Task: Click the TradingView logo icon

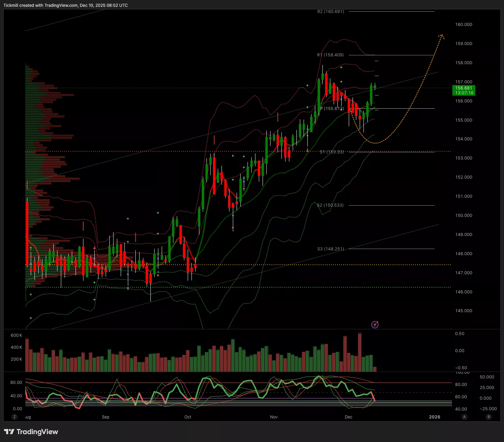Action: (x=9, y=432)
